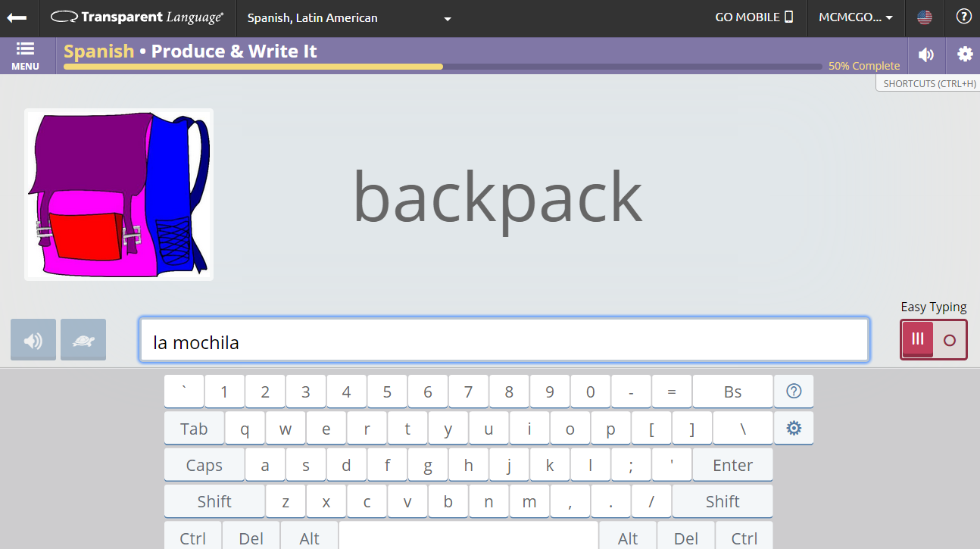This screenshot has width=980, height=549.
Task: Open the Spanish, Latin American language dropdown
Action: pyautogui.click(x=348, y=19)
